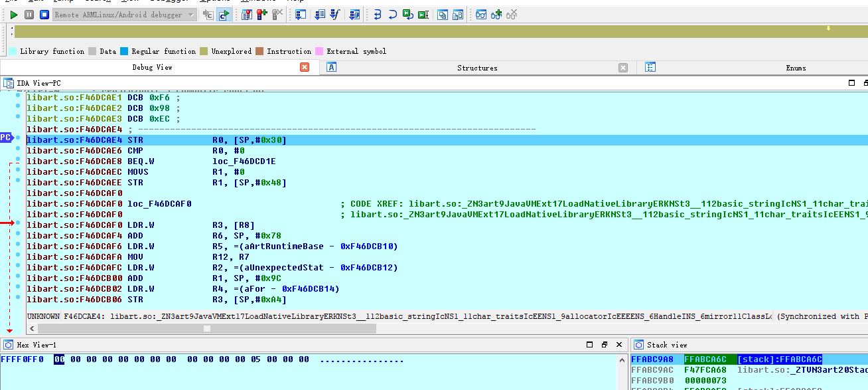Image resolution: width=868 pixels, height=390 pixels.
Task: Toggle breakpoint dot beside LDR.W R3, [R8]
Action: 18,224
